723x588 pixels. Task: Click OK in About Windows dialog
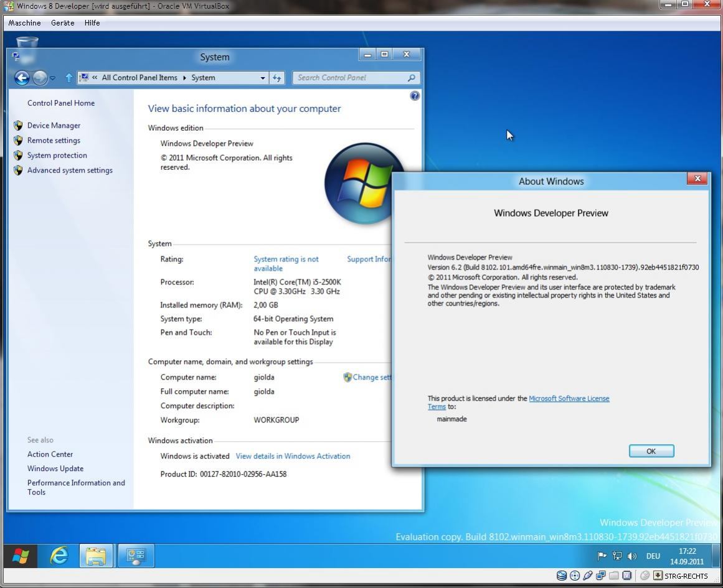coord(651,450)
